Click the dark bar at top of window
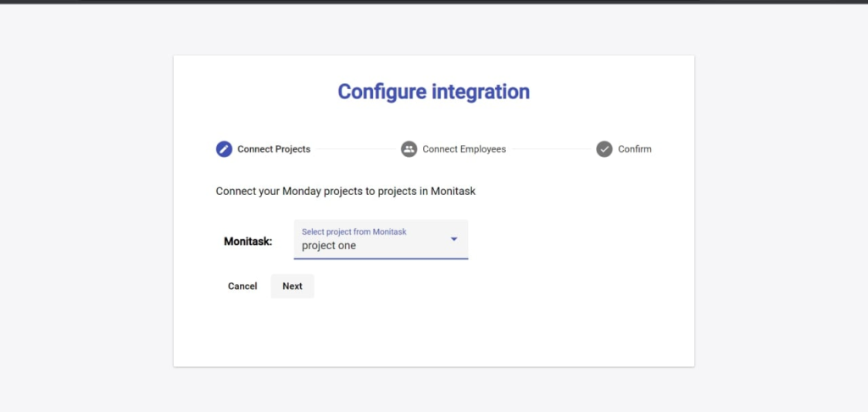868x412 pixels. (x=434, y=2)
